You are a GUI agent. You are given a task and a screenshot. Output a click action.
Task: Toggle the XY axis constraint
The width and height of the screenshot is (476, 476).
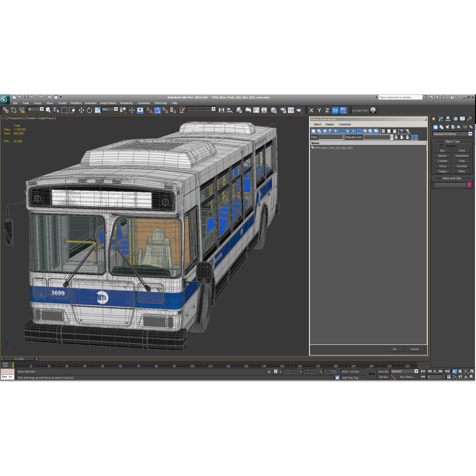[x=335, y=110]
